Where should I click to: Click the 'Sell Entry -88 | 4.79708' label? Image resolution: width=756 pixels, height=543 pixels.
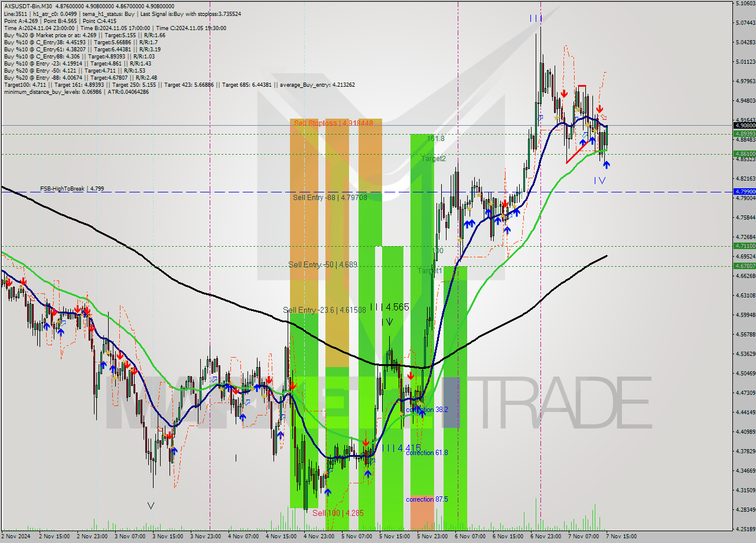tap(330, 197)
